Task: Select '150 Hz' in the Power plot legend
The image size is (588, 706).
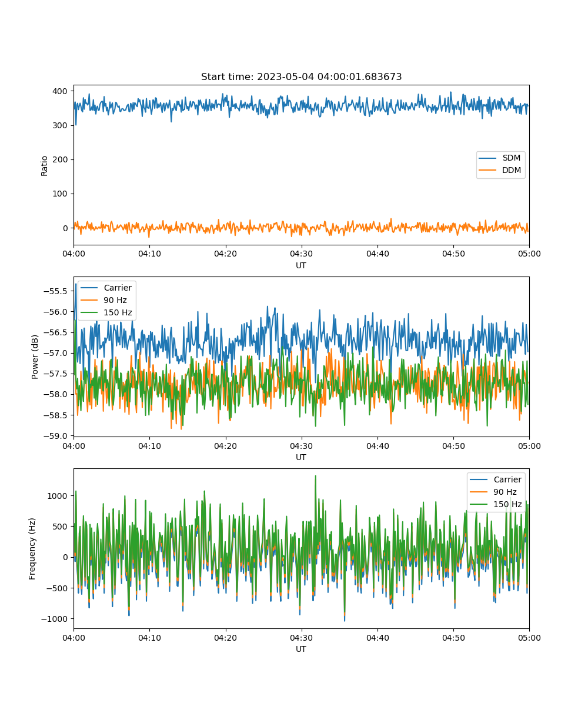Action: coord(118,312)
